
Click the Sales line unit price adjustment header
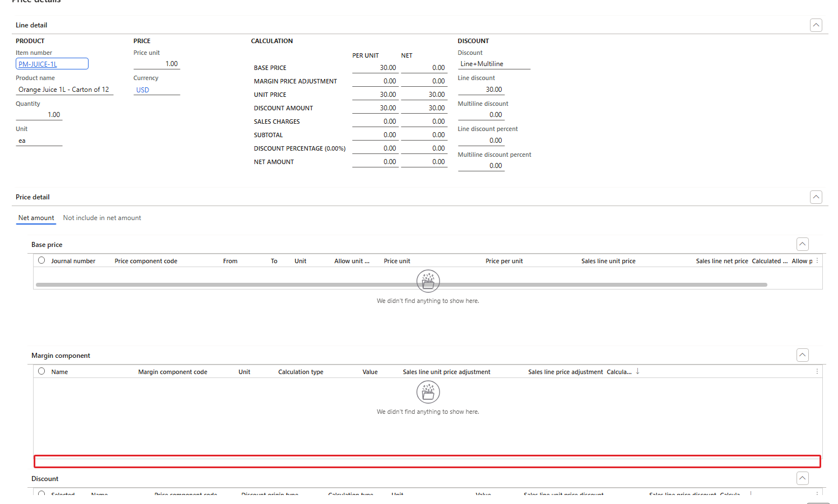coord(446,372)
